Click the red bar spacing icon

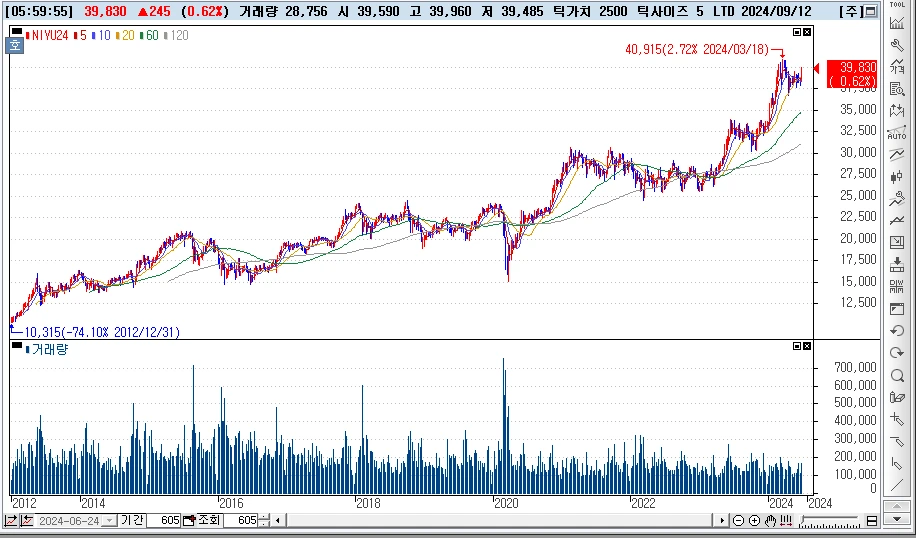(785, 520)
